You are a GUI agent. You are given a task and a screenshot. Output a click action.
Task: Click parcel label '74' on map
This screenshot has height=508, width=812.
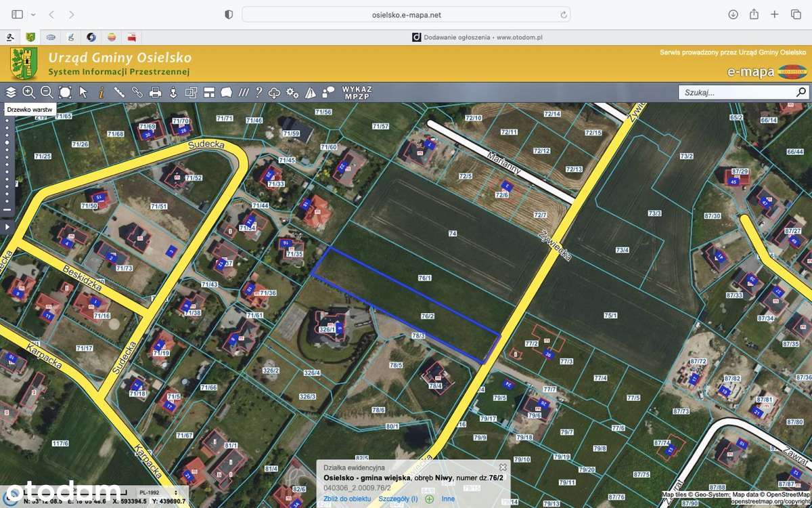(x=453, y=233)
